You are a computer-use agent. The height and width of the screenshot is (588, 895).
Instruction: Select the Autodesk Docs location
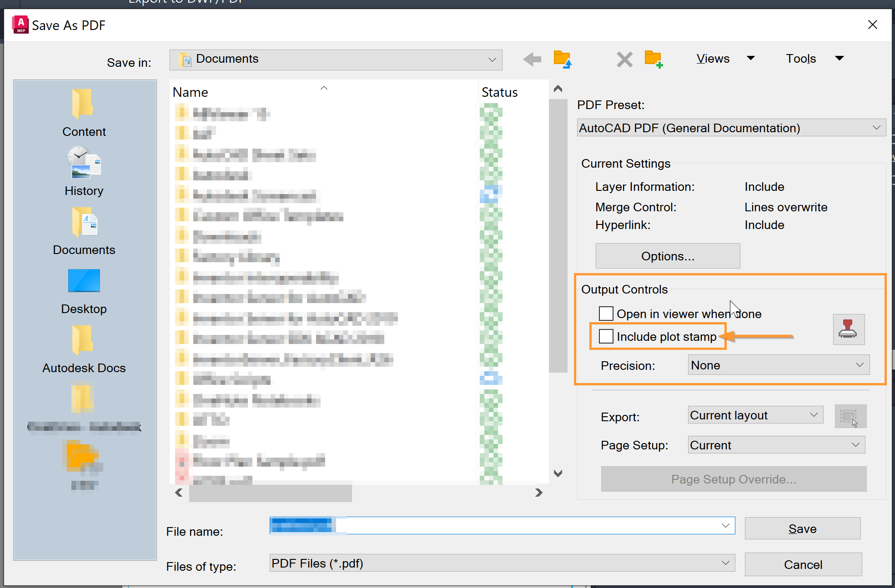click(x=84, y=349)
